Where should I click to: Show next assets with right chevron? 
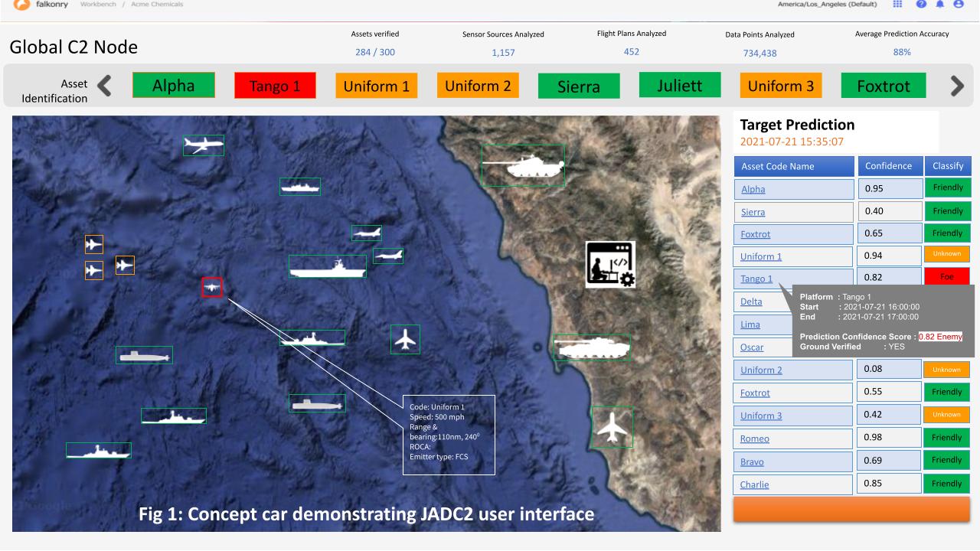click(957, 86)
